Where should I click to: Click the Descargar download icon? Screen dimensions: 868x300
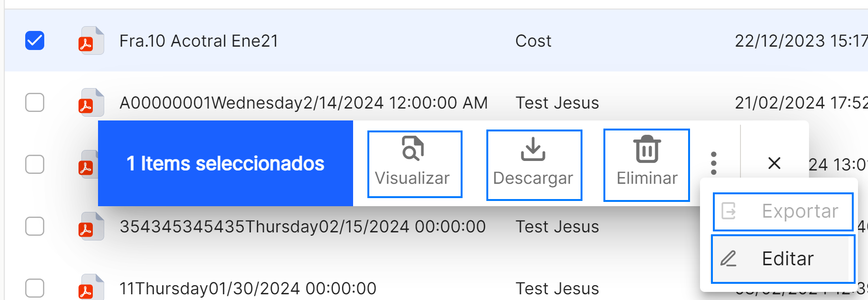[x=533, y=149]
